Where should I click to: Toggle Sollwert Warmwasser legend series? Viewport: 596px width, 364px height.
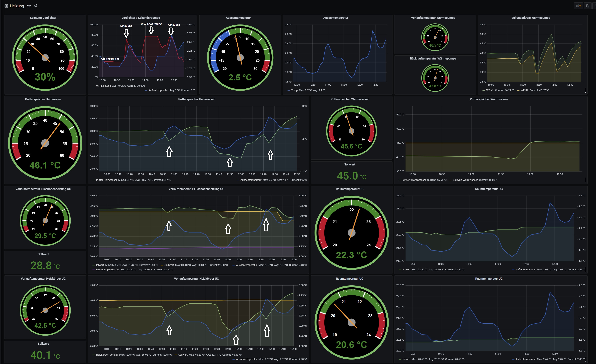(x=465, y=180)
